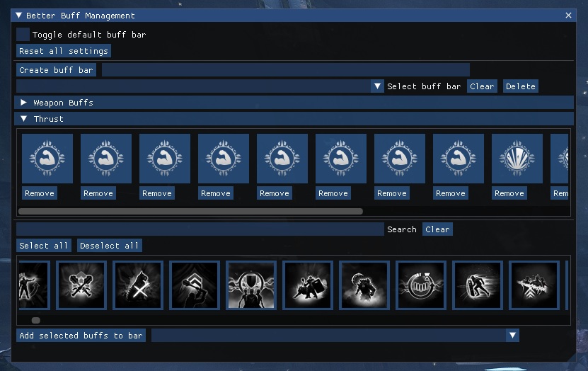Image resolution: width=588 pixels, height=371 pixels.
Task: Select the crossed-out cat buff icon
Action: [138, 285]
